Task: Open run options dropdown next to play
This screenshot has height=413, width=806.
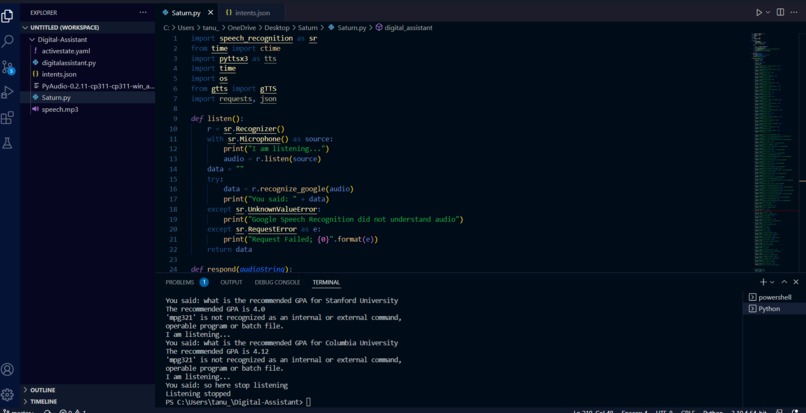Action: (768, 12)
